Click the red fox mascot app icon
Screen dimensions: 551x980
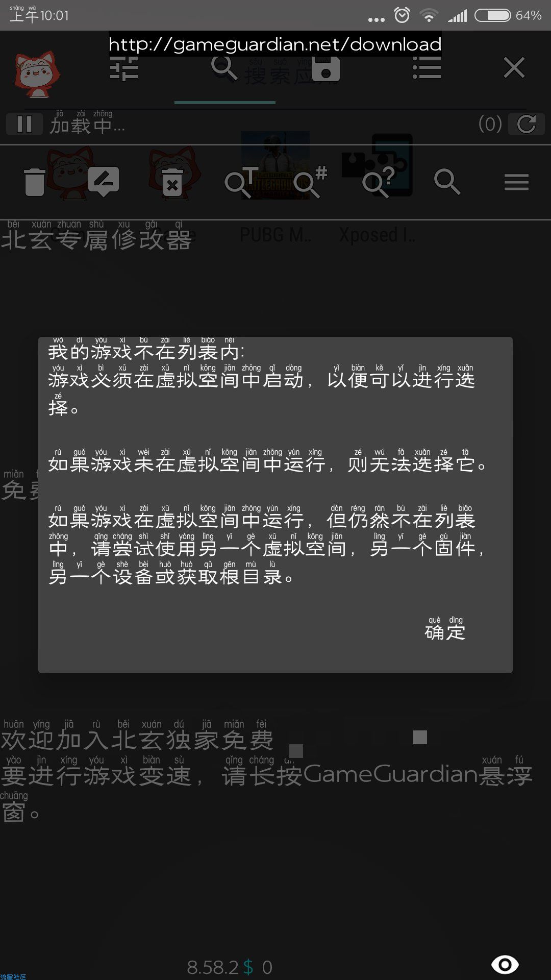point(36,75)
